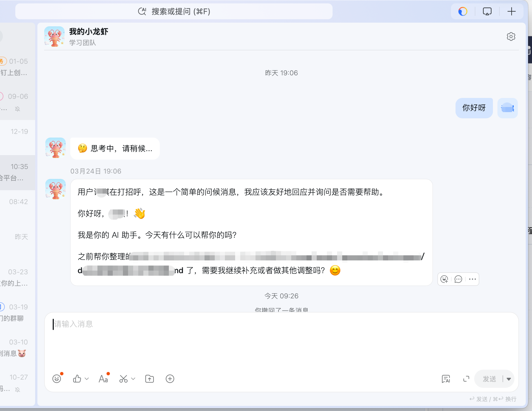The image size is (532, 411).
Task: Click the emoji picker icon
Action: click(x=57, y=379)
